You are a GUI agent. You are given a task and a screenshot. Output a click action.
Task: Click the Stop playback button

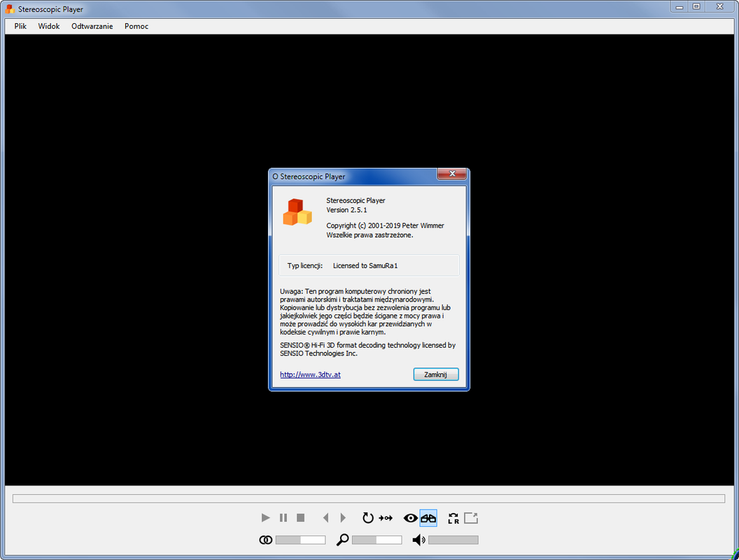coord(301,518)
